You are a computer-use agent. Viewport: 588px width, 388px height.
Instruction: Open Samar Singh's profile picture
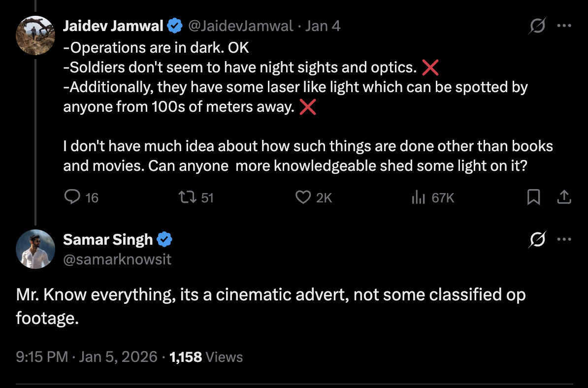click(x=35, y=249)
